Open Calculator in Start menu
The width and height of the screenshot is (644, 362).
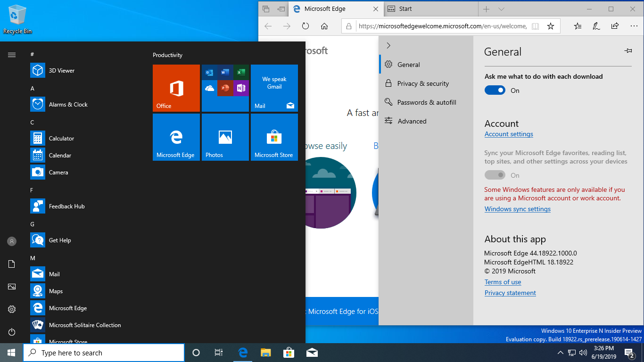click(x=85, y=139)
